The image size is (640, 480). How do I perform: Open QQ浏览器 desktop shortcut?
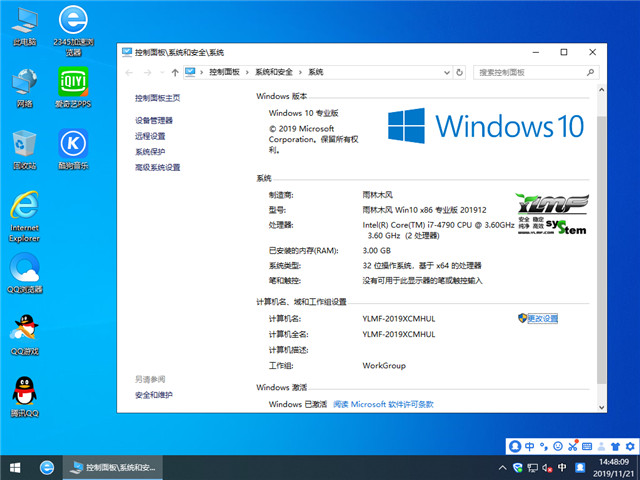(x=25, y=273)
